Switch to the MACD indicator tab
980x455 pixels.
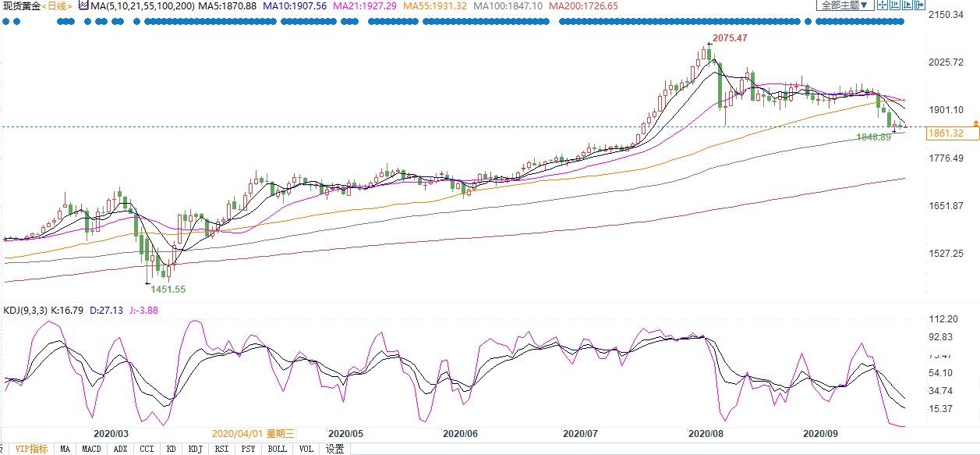click(92, 449)
